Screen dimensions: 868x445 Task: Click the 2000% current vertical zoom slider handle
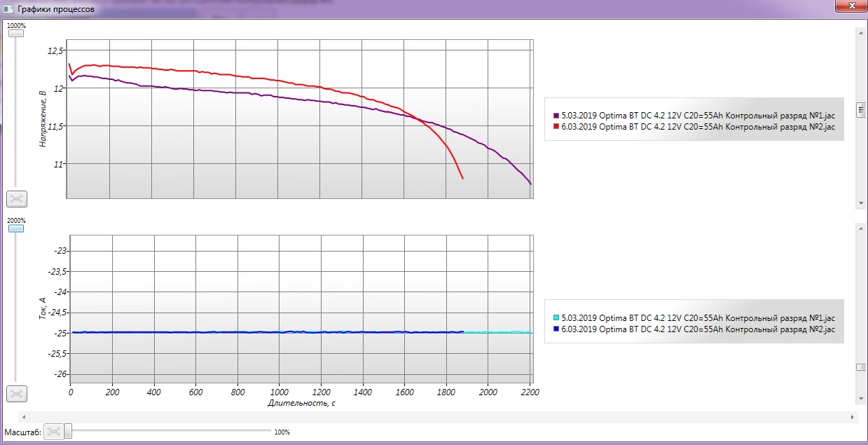(15, 228)
